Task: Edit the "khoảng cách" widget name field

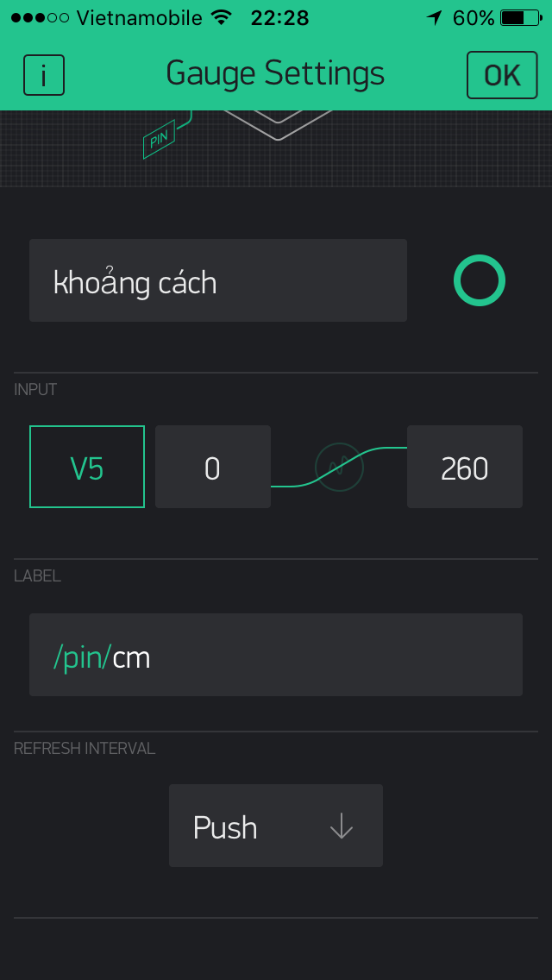Action: 218,281
